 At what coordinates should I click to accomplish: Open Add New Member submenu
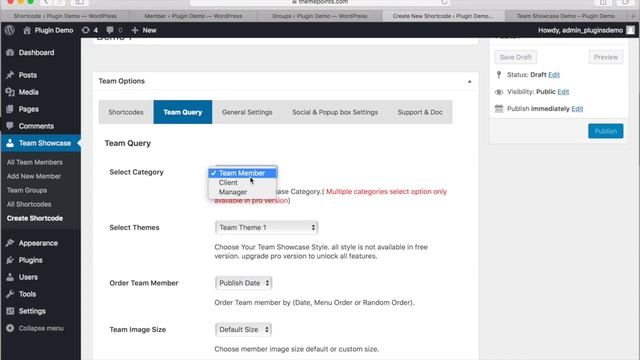coord(34,176)
